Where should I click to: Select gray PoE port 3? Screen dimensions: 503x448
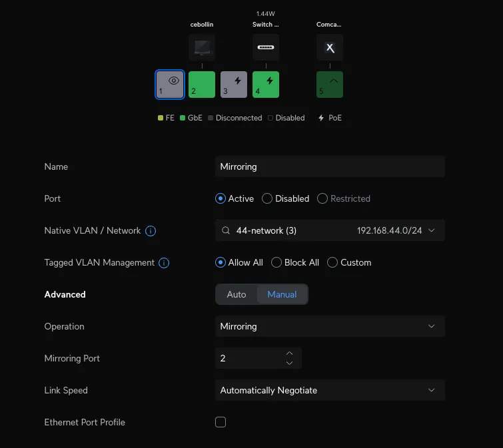pos(234,85)
